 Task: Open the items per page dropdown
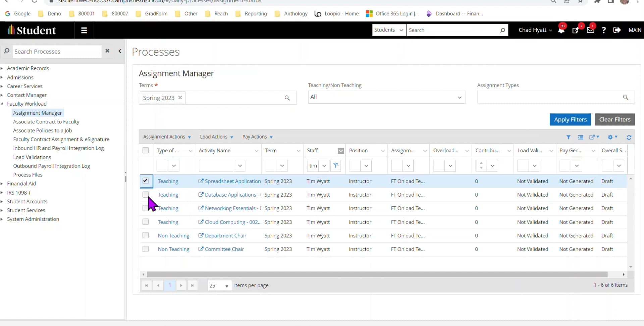[219, 285]
